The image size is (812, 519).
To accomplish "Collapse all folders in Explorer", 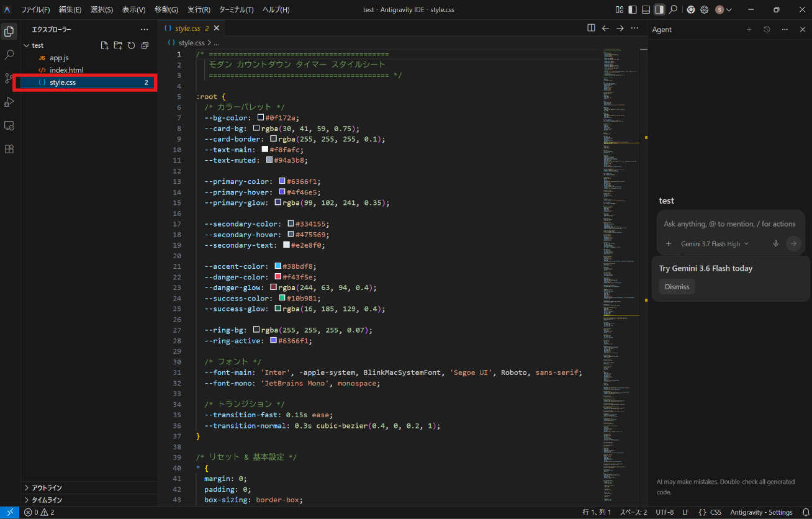I will point(145,45).
